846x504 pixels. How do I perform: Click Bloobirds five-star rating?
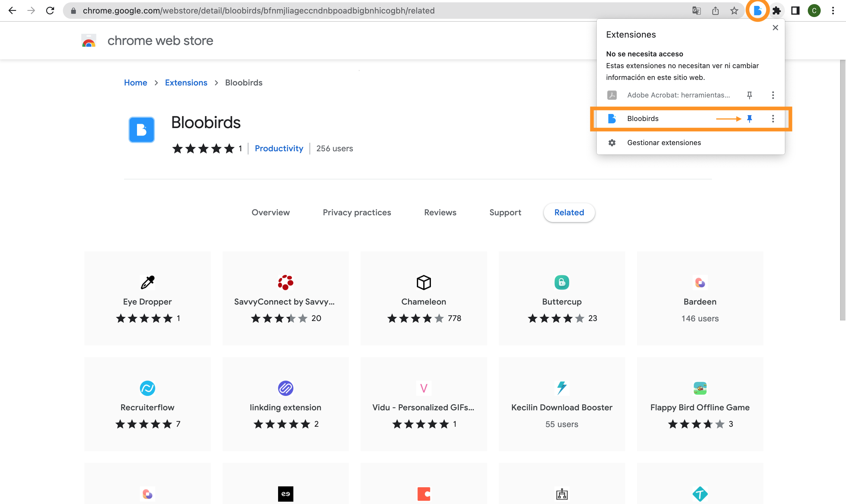tap(203, 148)
